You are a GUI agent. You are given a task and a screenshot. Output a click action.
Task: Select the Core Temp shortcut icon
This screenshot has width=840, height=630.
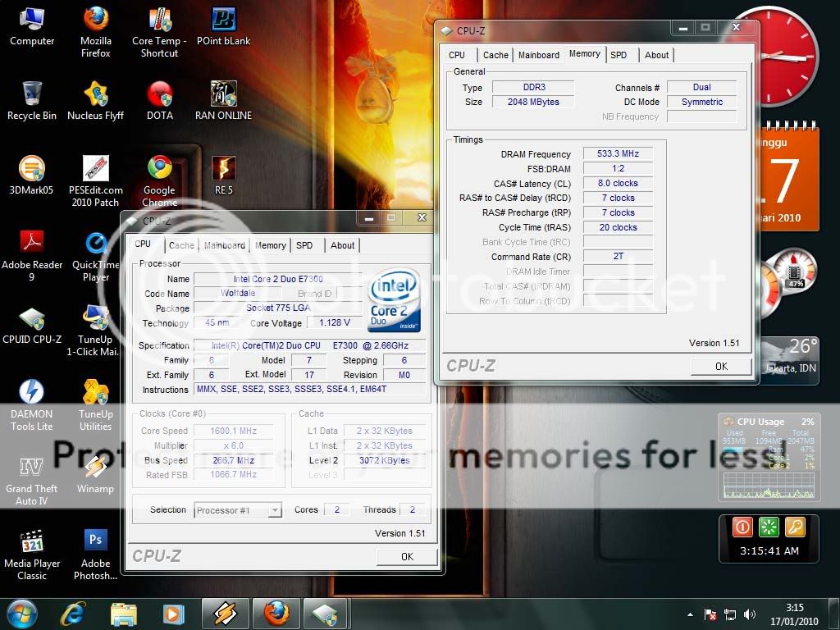pos(160,31)
